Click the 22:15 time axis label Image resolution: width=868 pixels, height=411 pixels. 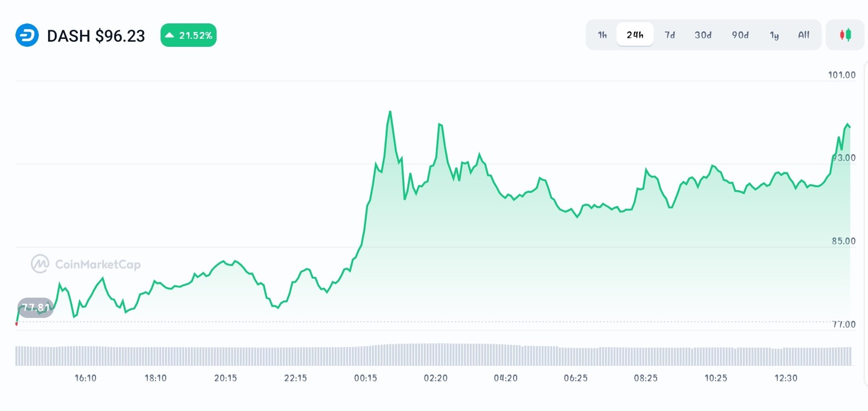295,378
